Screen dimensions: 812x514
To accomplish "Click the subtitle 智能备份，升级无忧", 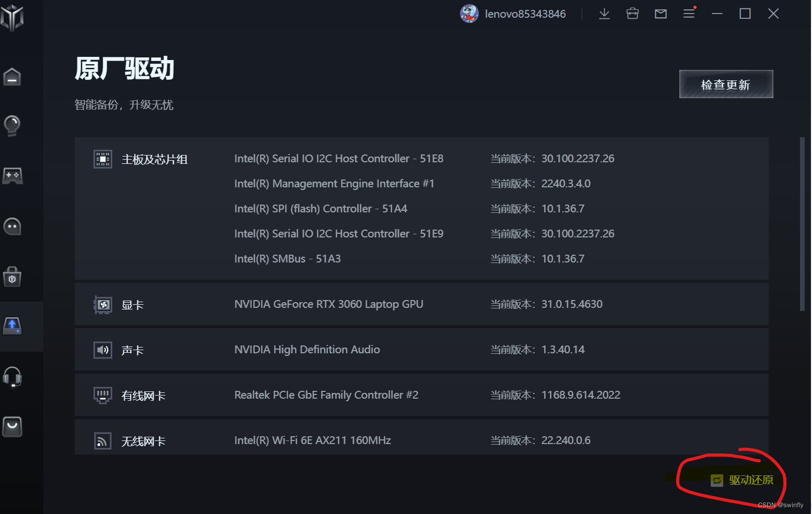I will (x=124, y=105).
